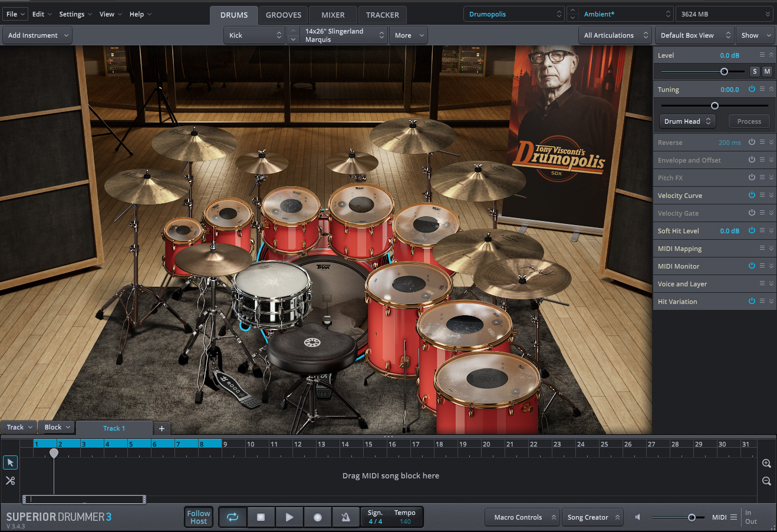Image resolution: width=777 pixels, height=532 pixels.
Task: Select the arrow pointer tool
Action: 10,462
